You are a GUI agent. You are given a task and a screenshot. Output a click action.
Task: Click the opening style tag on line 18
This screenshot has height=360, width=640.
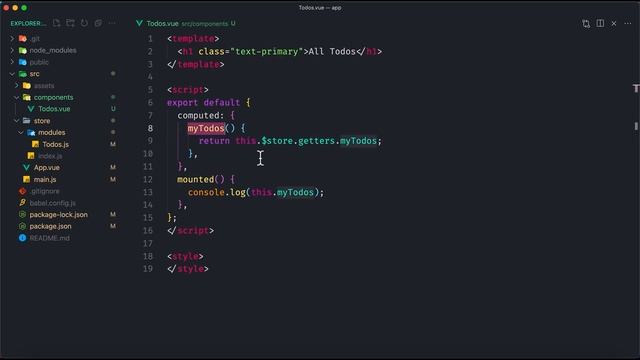(x=185, y=256)
